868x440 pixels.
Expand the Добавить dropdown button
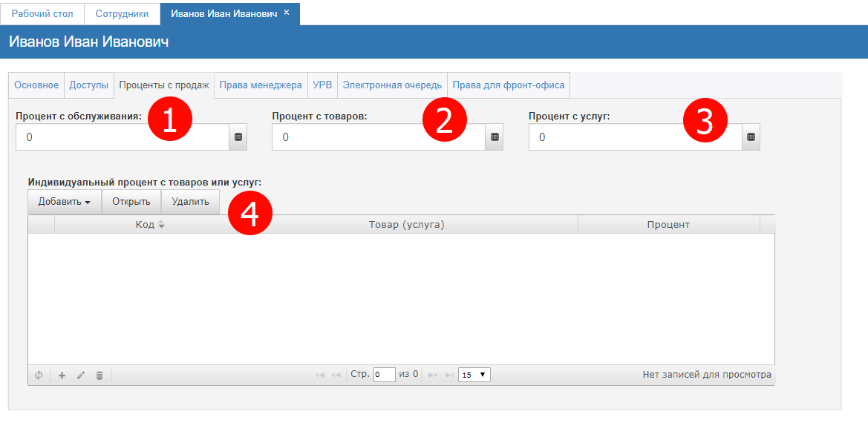point(65,202)
